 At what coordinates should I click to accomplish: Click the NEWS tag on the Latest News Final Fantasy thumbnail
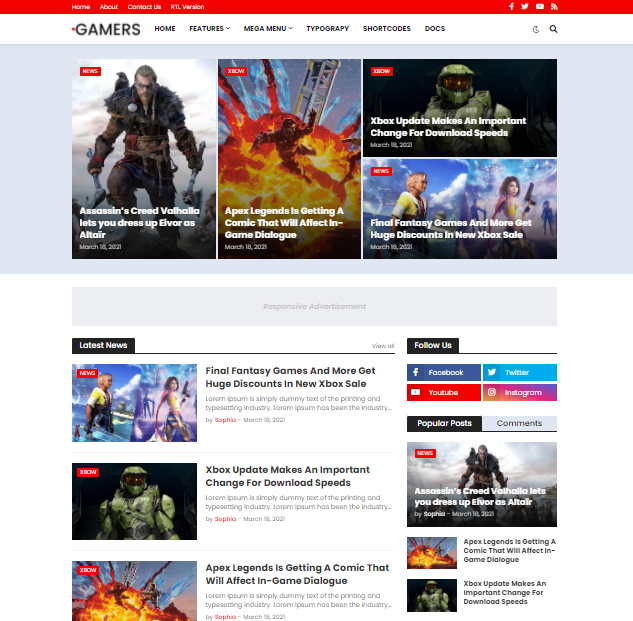tap(88, 373)
